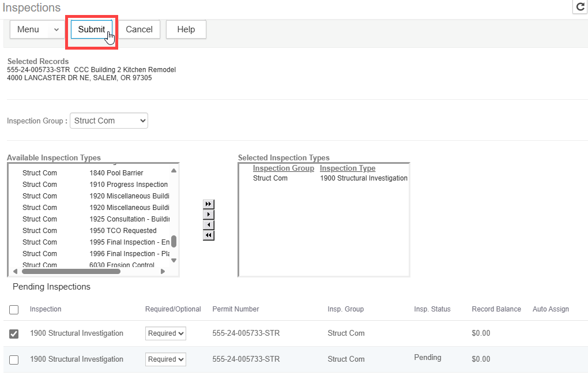
Task: Sort by Inspection Type column header
Action: tap(347, 168)
